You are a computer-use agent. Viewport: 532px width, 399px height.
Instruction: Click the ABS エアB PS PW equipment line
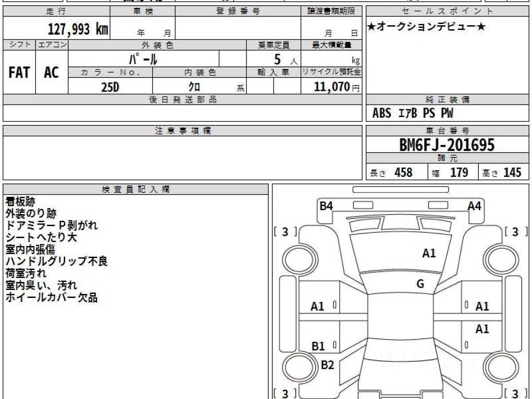pyautogui.click(x=413, y=113)
